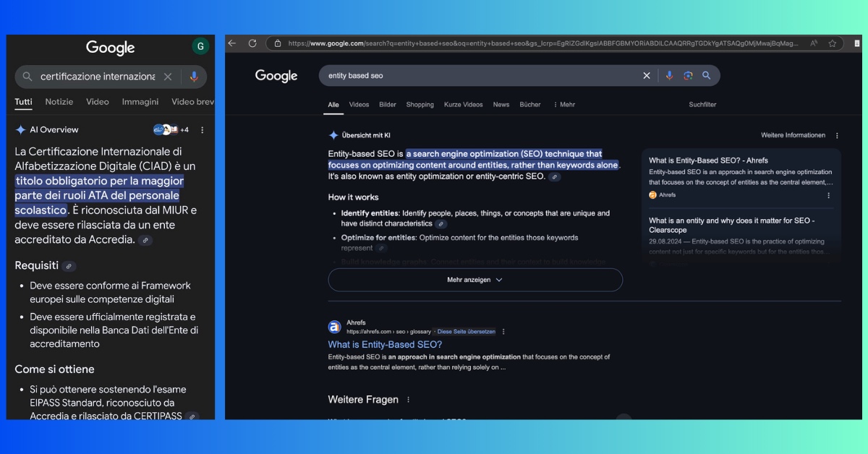The height and width of the screenshot is (454, 868).
Task: Open AI Overview three-dot options menu
Action: point(203,130)
